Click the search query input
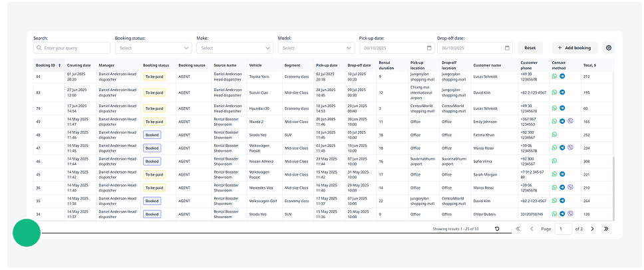This screenshot has height=270, width=644. click(72, 48)
